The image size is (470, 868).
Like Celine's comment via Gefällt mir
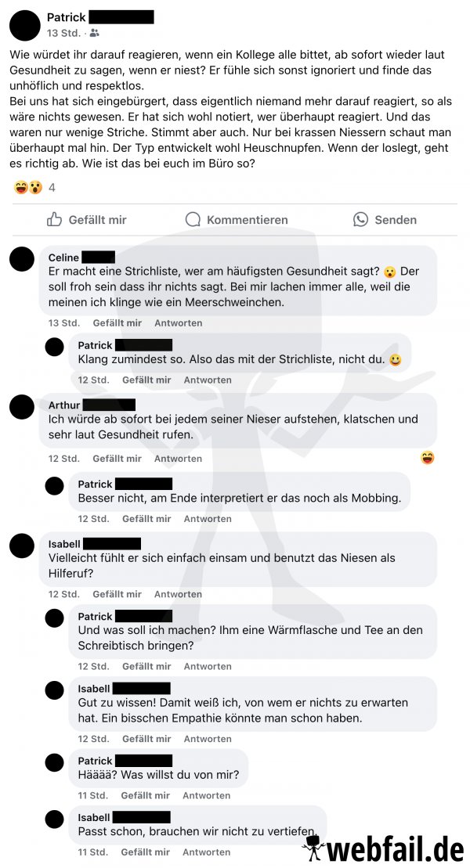117,322
